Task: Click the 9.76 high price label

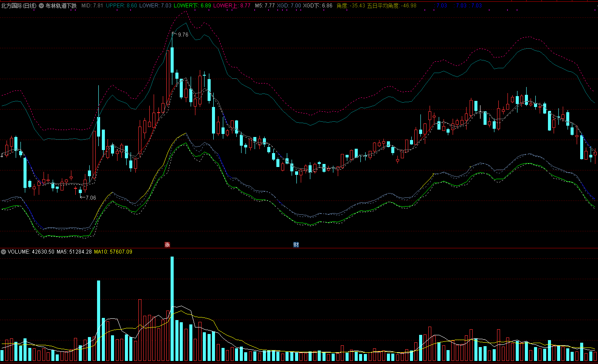Action: 183,35
